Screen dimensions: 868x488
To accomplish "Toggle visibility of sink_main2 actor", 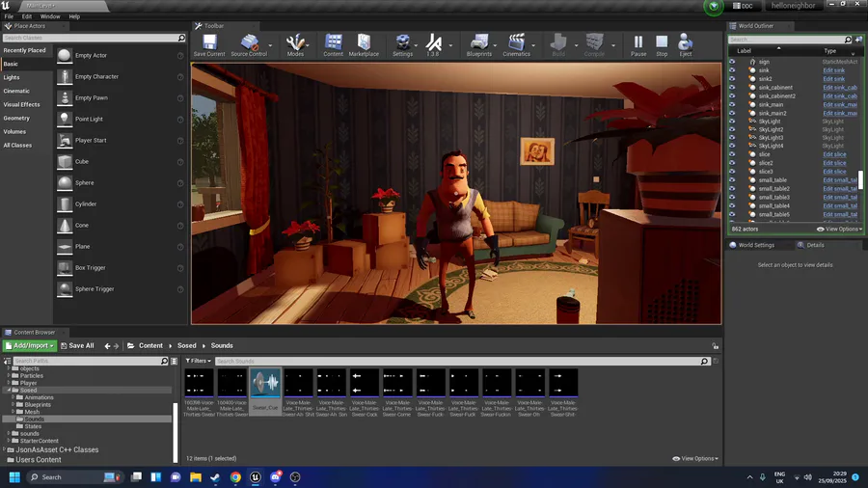I will [x=732, y=113].
